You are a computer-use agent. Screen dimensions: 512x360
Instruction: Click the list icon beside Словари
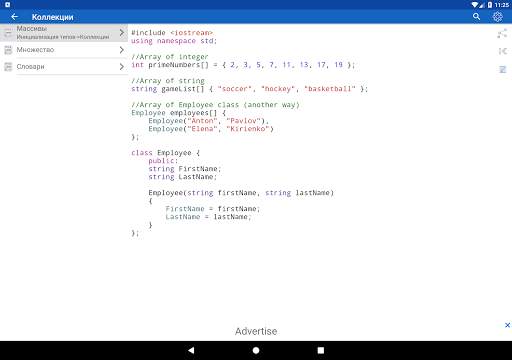pyautogui.click(x=8, y=67)
